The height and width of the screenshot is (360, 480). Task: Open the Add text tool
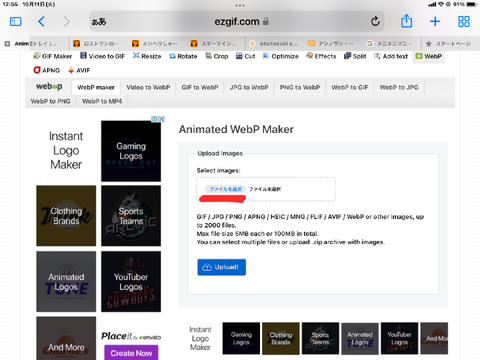point(391,56)
